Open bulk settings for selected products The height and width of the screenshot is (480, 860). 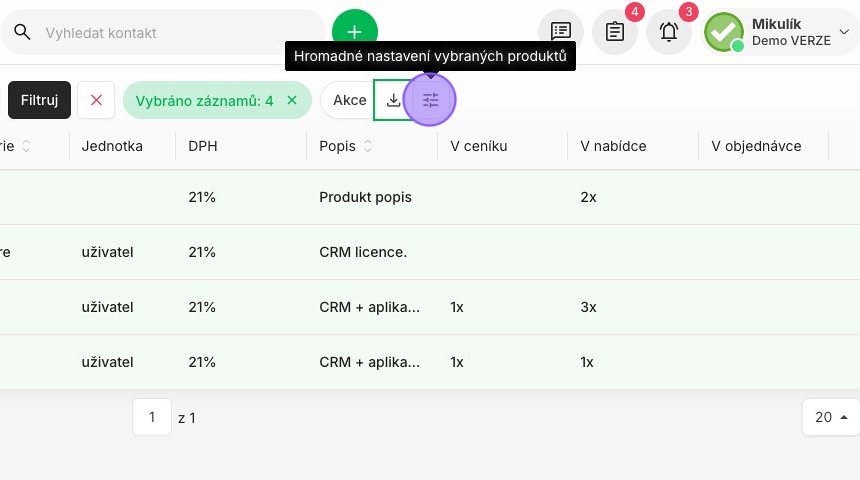(x=430, y=100)
